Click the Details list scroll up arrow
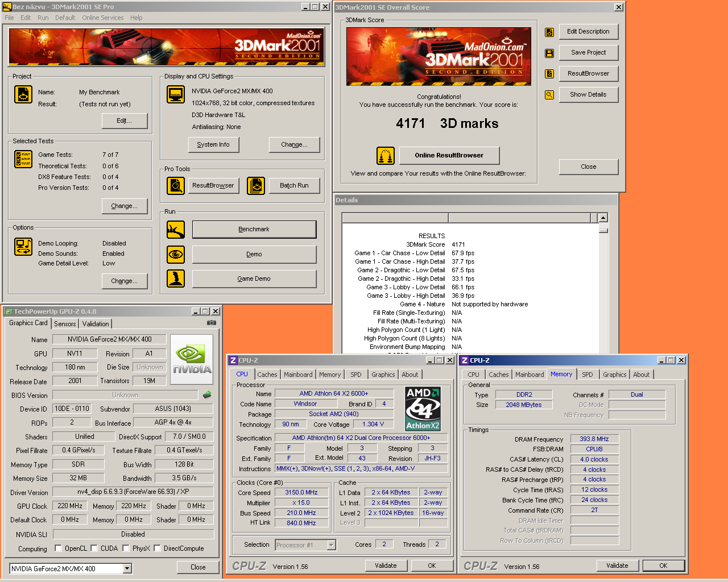 [603, 218]
